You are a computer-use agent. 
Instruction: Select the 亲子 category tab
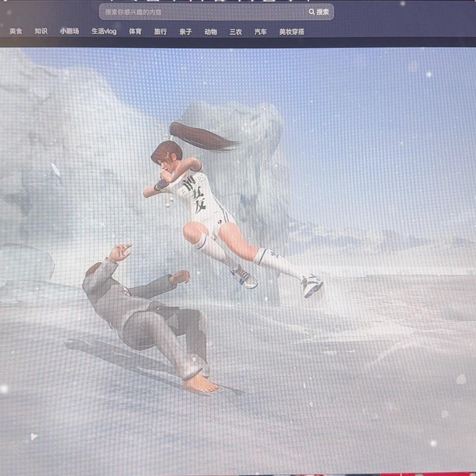pyautogui.click(x=185, y=31)
